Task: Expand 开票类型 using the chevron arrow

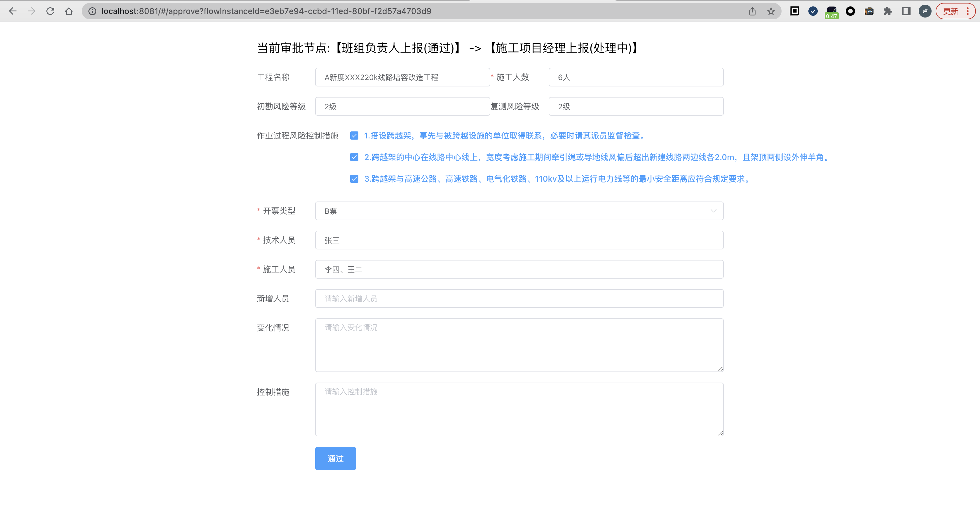Action: [713, 211]
